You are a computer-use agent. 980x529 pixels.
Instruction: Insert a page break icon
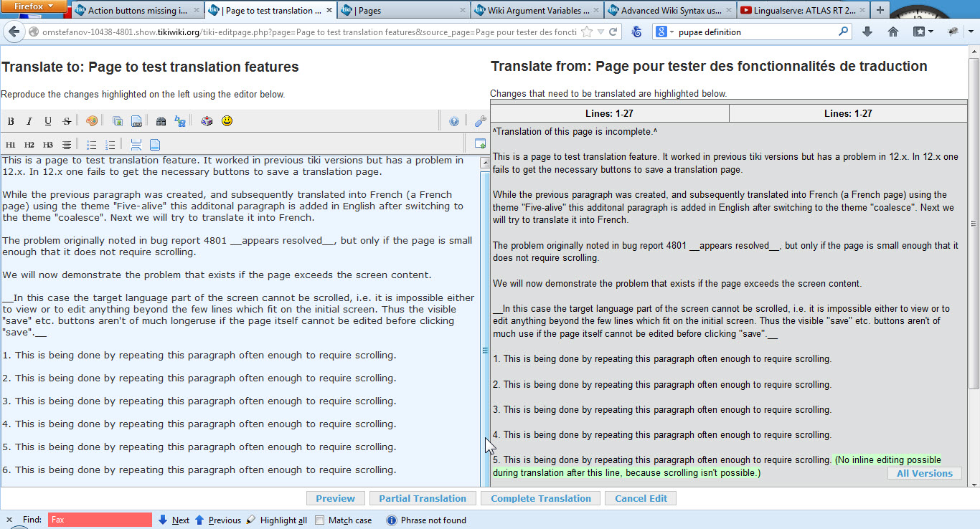(x=155, y=145)
